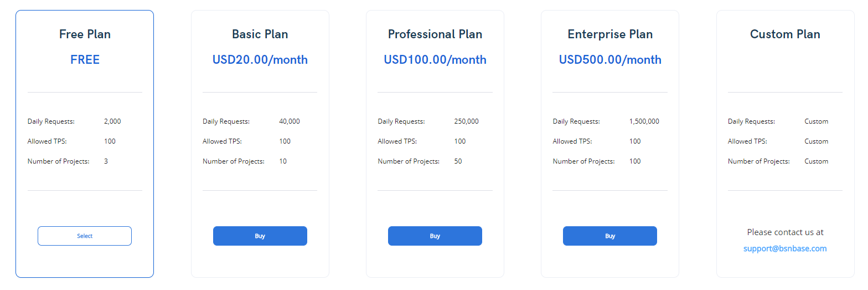Buy the Basic Plan

pos(260,236)
